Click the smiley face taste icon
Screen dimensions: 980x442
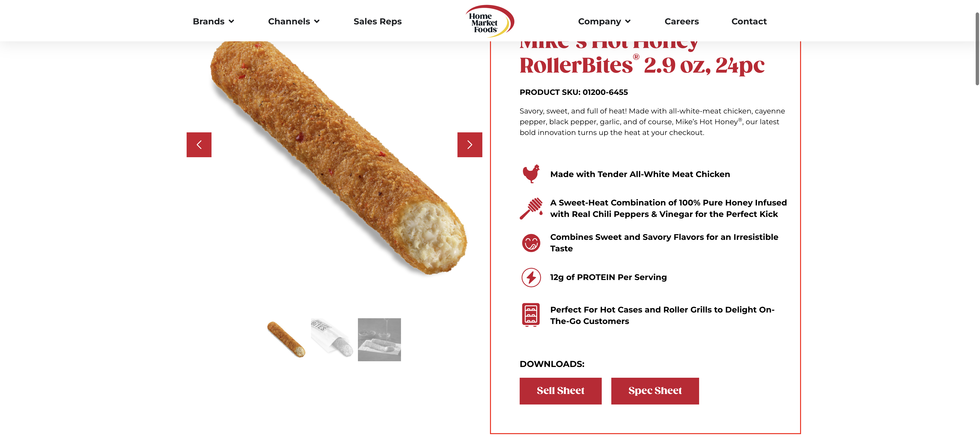coord(531,243)
